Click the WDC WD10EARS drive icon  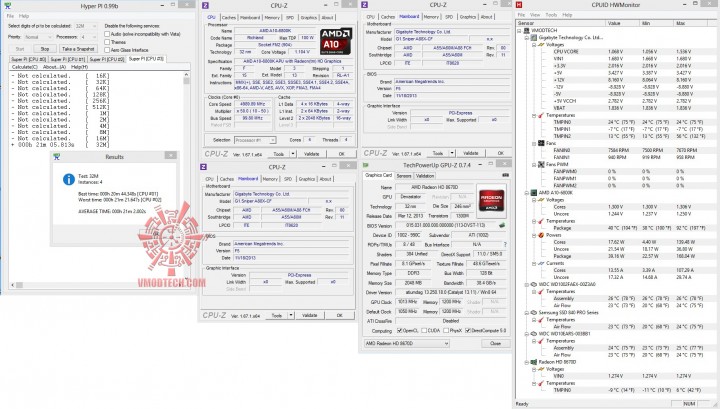(534, 334)
